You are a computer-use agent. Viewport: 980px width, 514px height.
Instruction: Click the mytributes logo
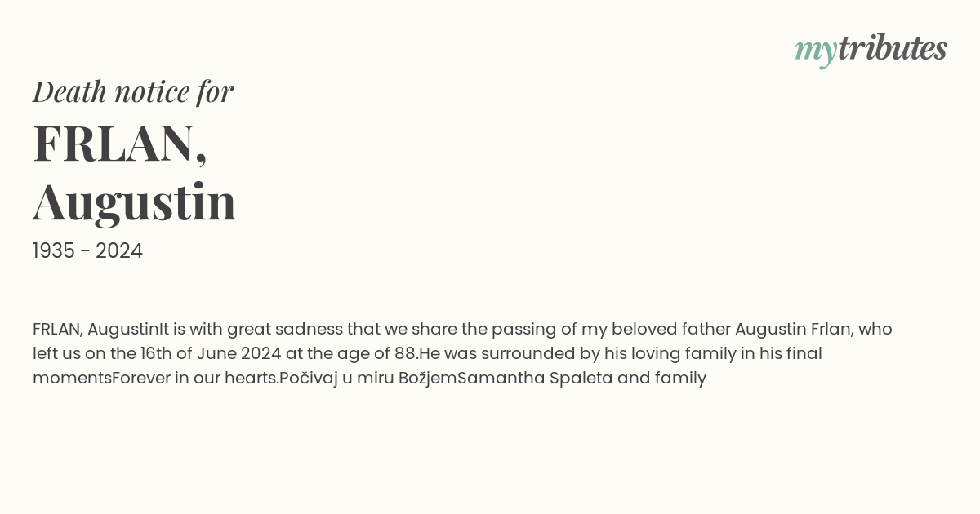(871, 50)
